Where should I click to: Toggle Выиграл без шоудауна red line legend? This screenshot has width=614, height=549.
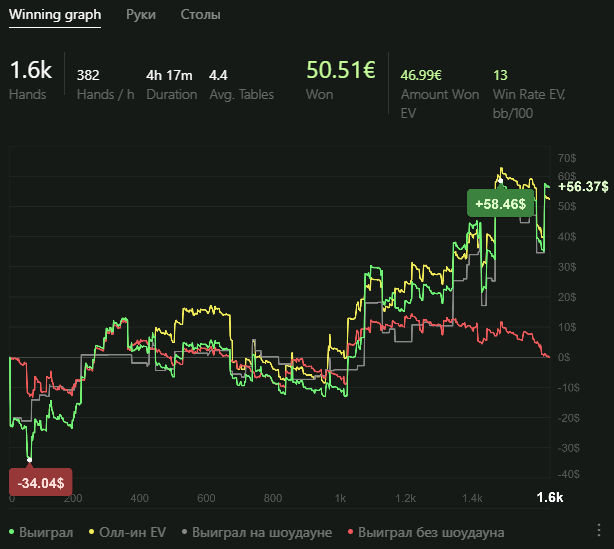coord(426,533)
